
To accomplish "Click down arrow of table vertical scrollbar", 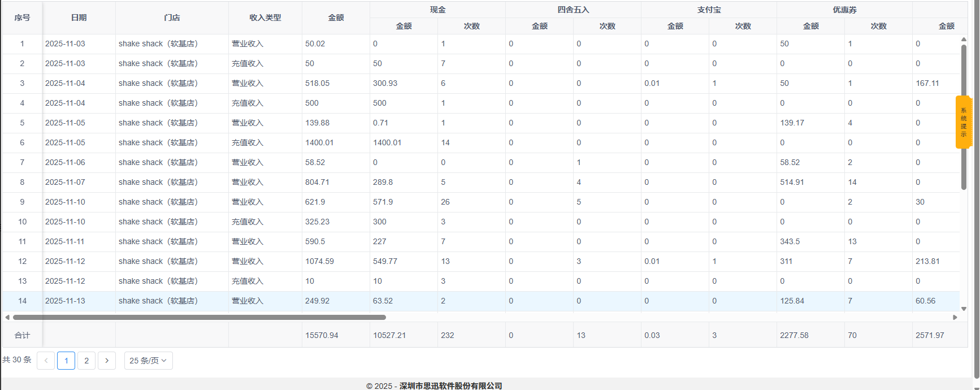I will pos(964,309).
